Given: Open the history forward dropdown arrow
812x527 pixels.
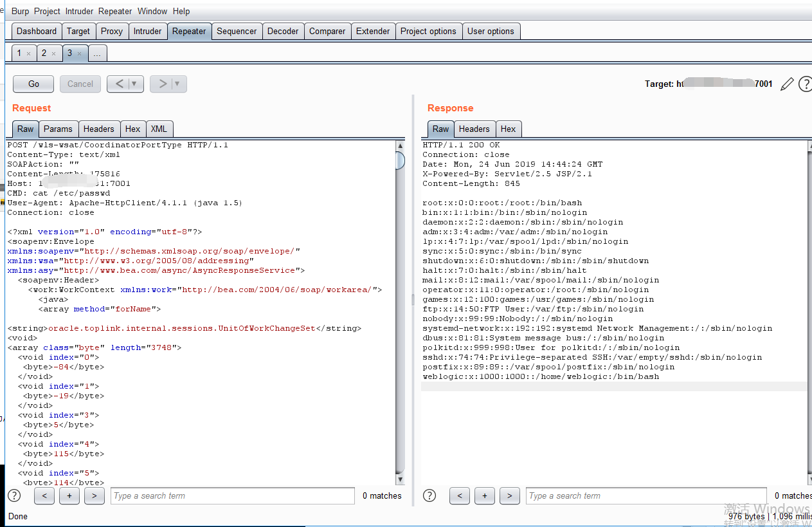Looking at the screenshot, I should point(178,84).
